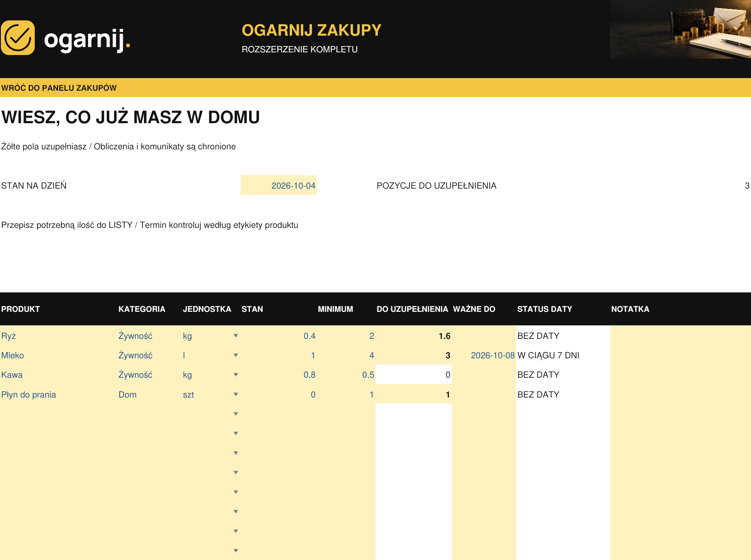Select the Mleko product cell
The height and width of the screenshot is (560, 751).
(59, 355)
